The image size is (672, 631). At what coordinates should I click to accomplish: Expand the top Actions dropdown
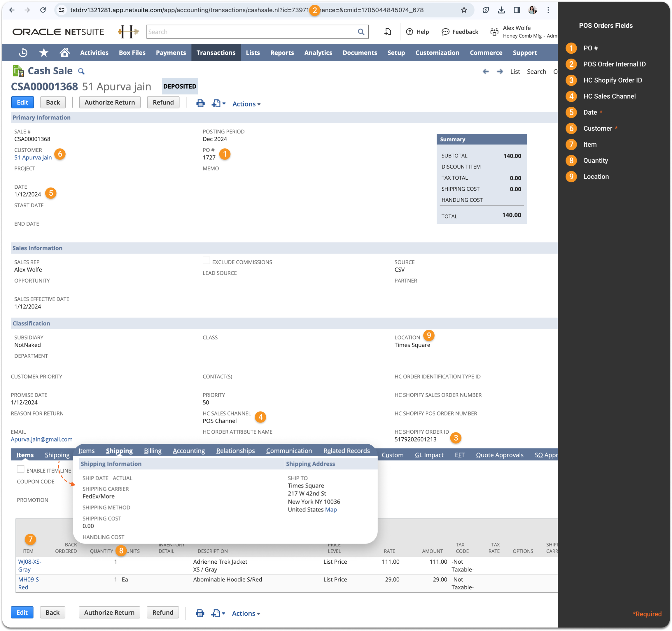pos(246,104)
